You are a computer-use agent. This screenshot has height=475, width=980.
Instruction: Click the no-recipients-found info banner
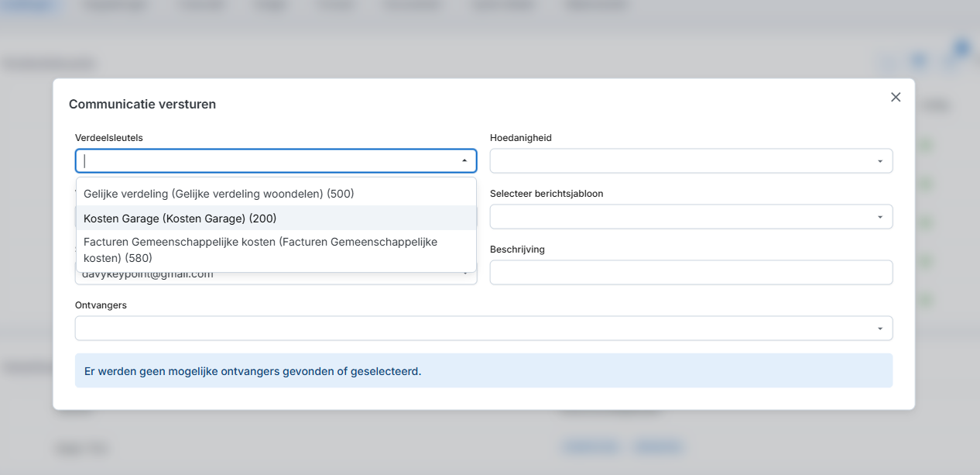click(x=483, y=371)
